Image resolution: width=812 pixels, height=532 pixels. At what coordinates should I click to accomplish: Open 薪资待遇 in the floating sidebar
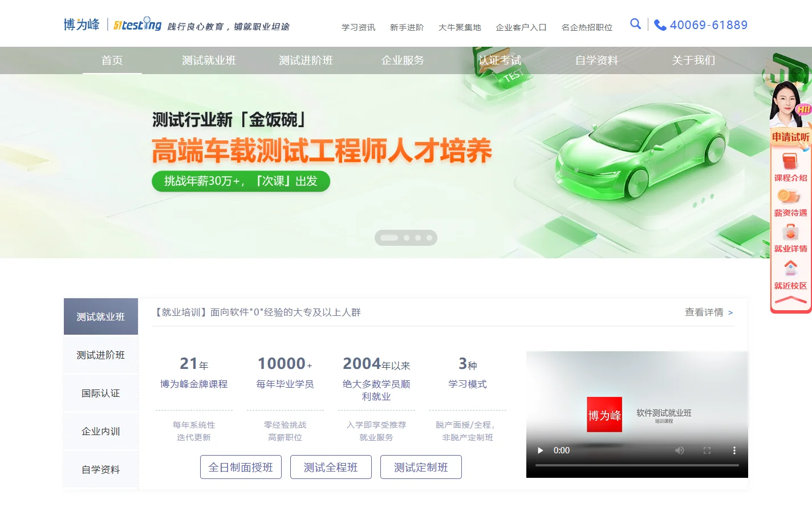790,204
